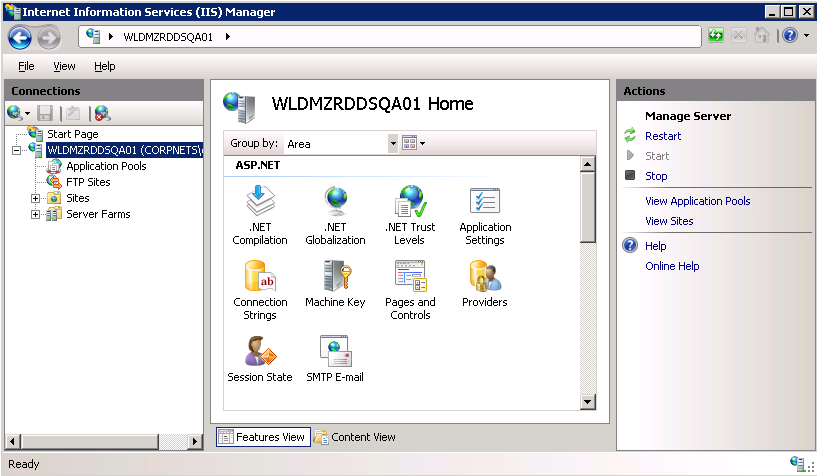Click the Create New Connection icon
The image size is (817, 476).
point(15,112)
